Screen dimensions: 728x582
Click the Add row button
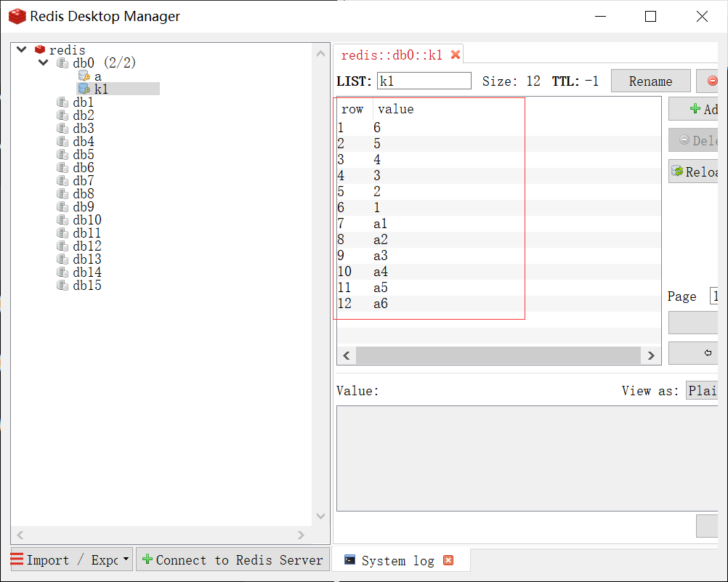coord(694,109)
